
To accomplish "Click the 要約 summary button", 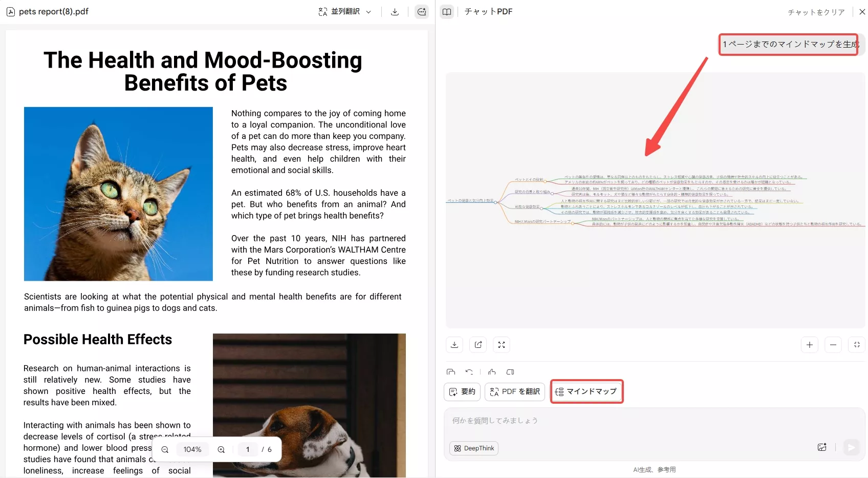I will tap(462, 391).
